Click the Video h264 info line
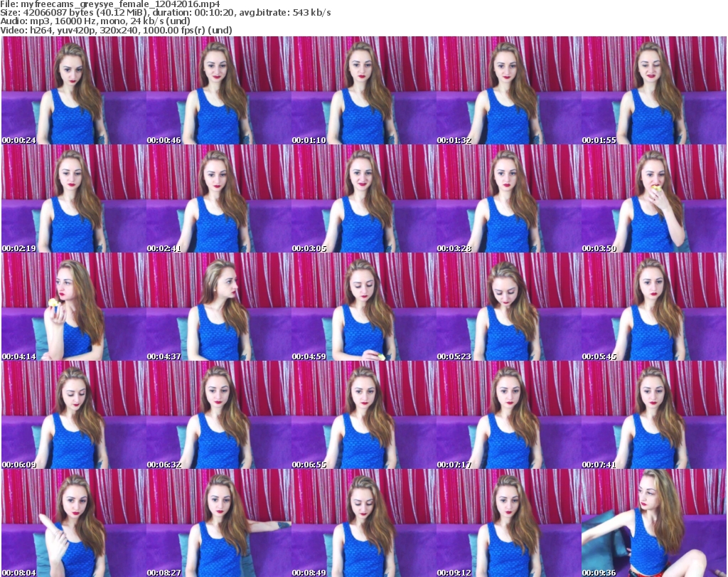 (117, 30)
